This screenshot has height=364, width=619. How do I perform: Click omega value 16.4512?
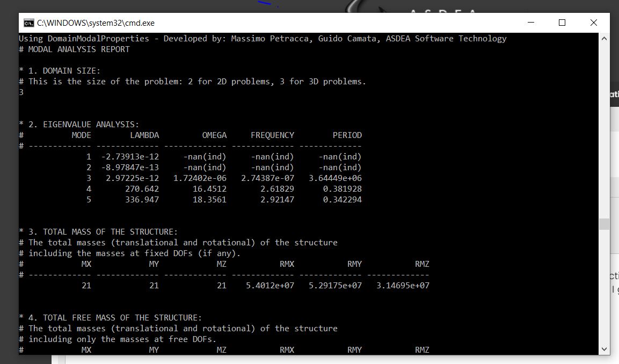(x=209, y=189)
